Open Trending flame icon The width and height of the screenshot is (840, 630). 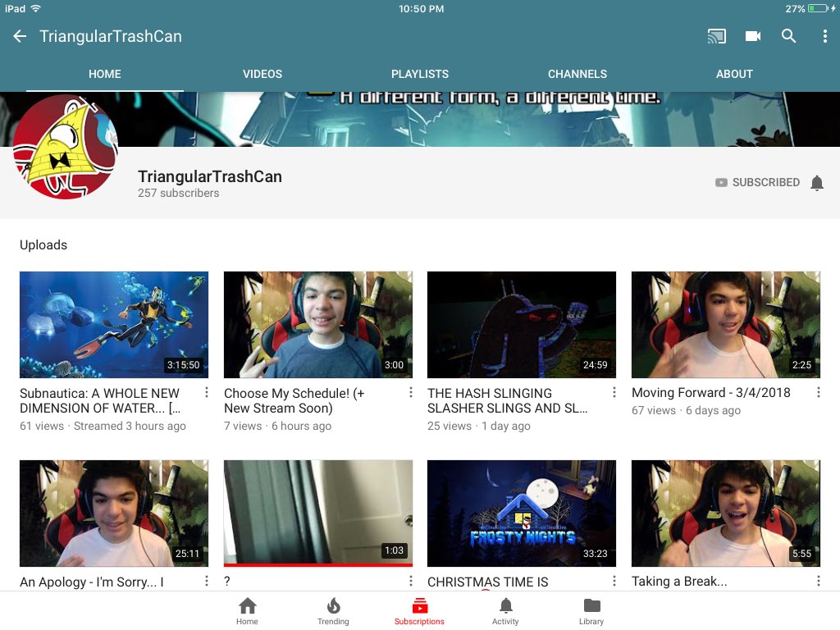coord(333,611)
